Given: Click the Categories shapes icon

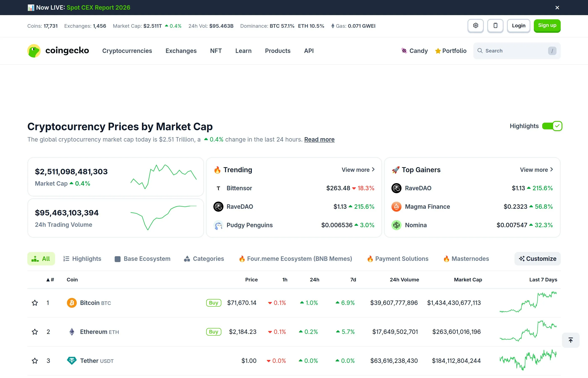Looking at the screenshot, I should [187, 259].
